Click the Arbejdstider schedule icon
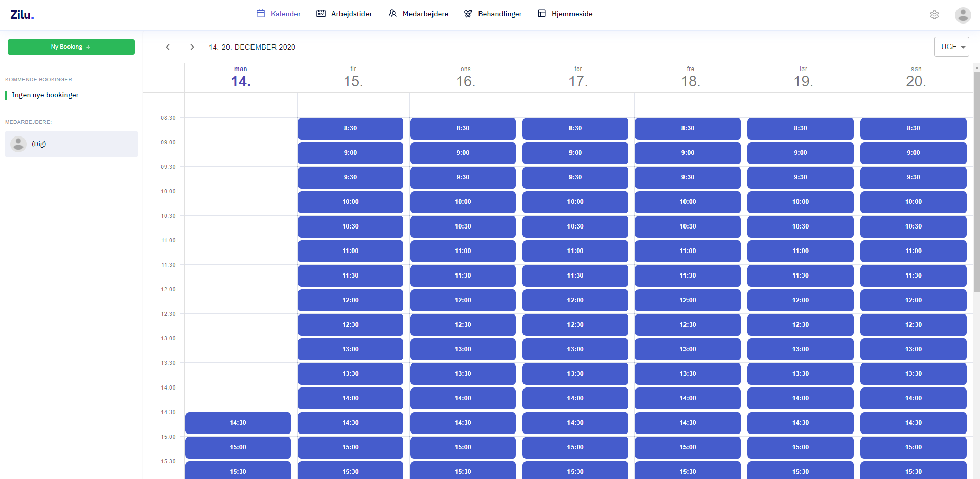This screenshot has width=980, height=479. click(321, 14)
